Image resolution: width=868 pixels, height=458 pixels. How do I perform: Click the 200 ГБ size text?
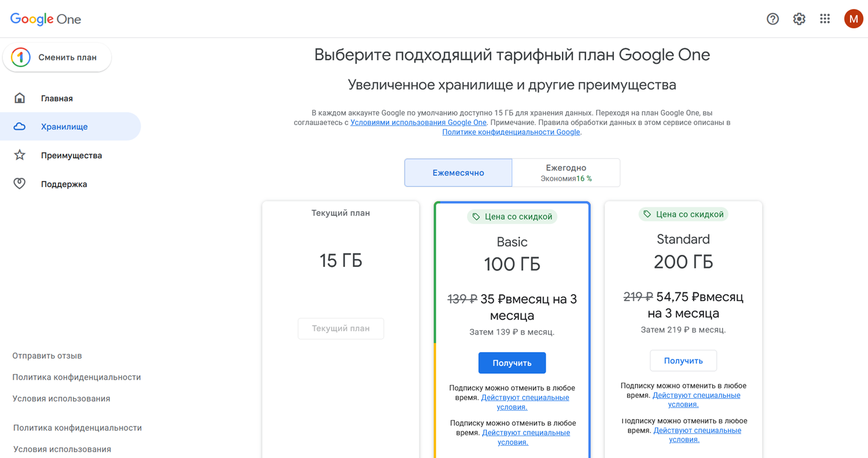683,262
